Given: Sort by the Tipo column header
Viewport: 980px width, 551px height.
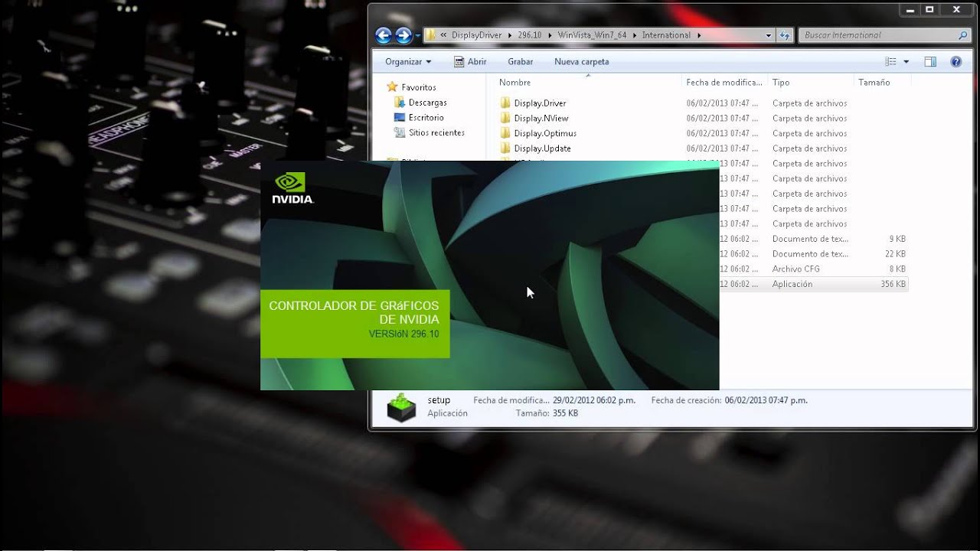Looking at the screenshot, I should tap(781, 83).
